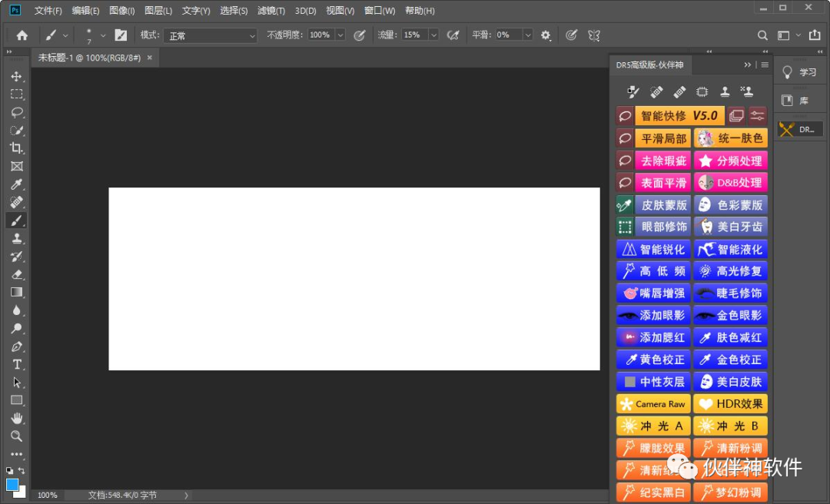The image size is (830, 504).
Task: Click the HDR效果 button
Action: pos(731,404)
